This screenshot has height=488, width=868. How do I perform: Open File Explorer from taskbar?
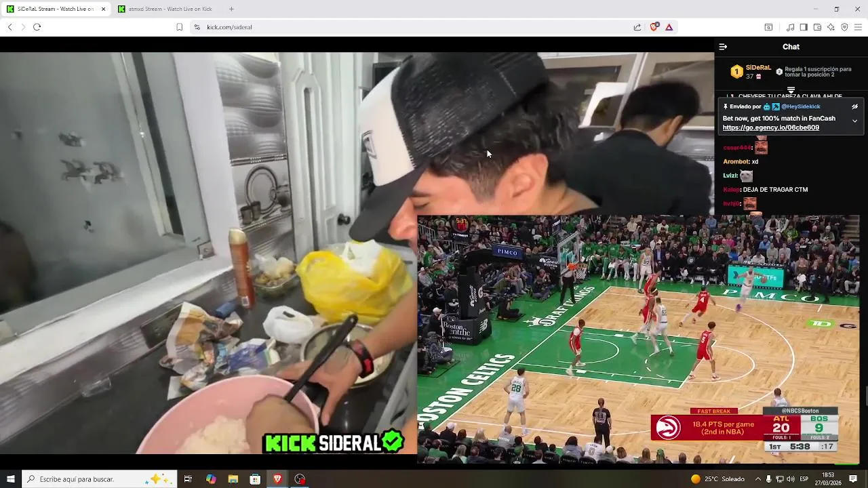point(233,479)
